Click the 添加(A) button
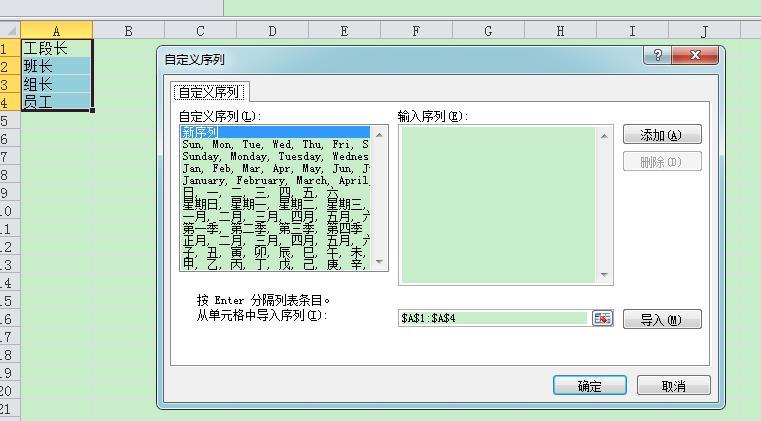Viewport: 761px width, 421px height. click(662, 135)
